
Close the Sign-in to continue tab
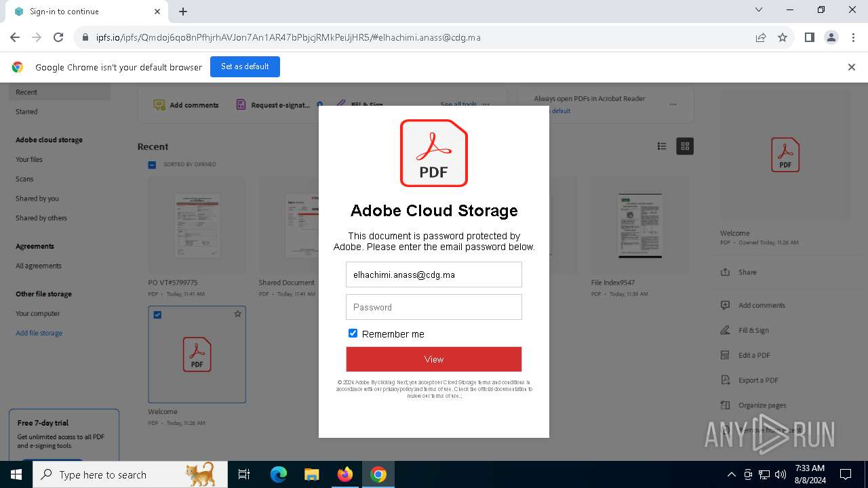(x=157, y=12)
